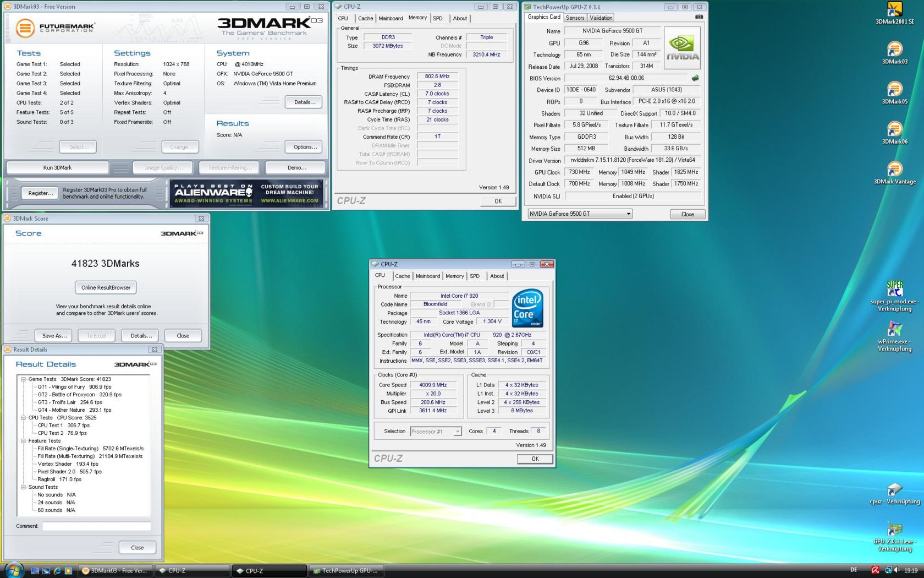
Task: Switch to Cache tab in Memory CPU-Z window
Action: [366, 18]
